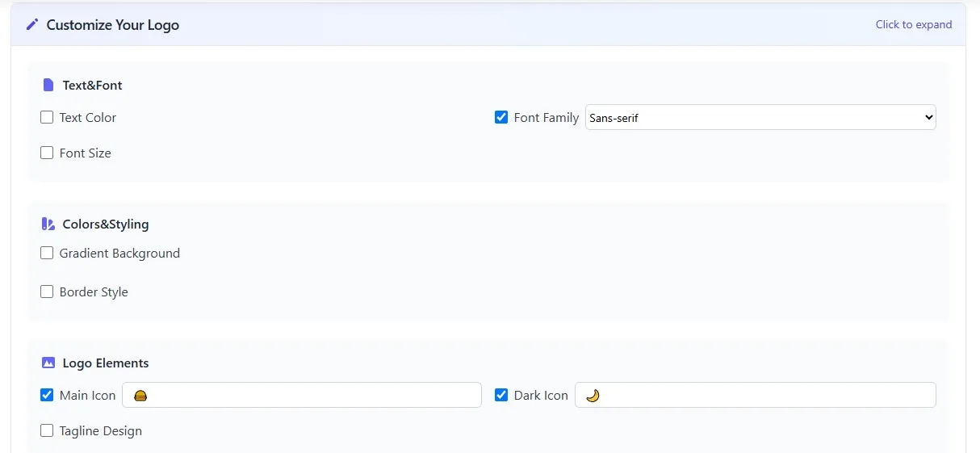Click the Border Style label
Image resolution: width=980 pixels, height=453 pixels.
point(94,292)
